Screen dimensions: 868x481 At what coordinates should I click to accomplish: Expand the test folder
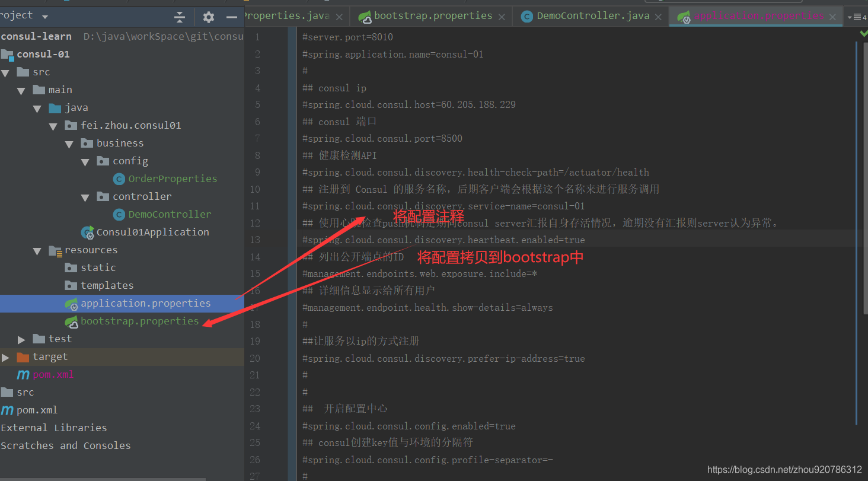coord(21,340)
